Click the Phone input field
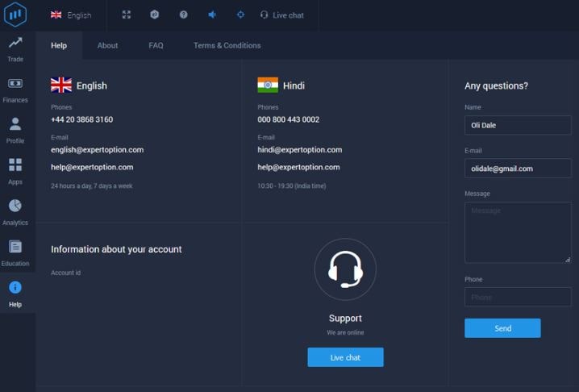The width and height of the screenshot is (579, 392). tap(518, 297)
